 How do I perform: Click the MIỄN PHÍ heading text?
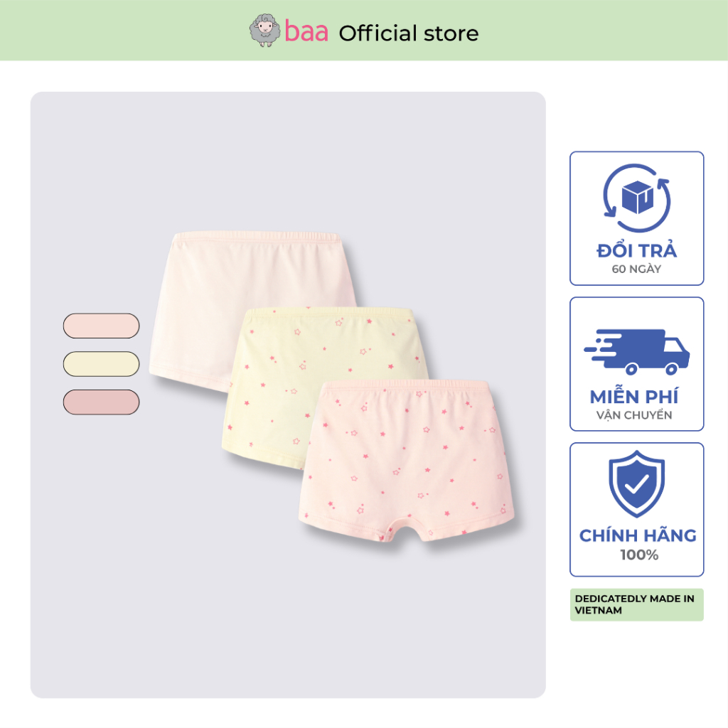point(634,397)
